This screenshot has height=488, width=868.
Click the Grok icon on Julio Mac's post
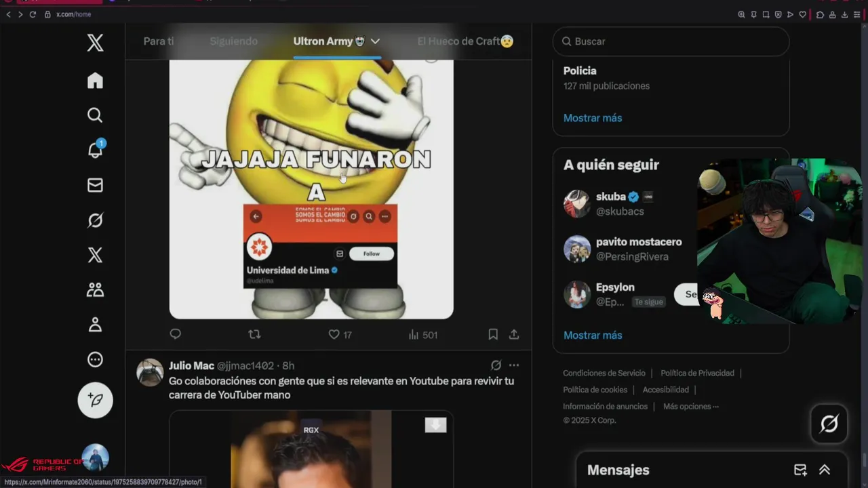coord(496,365)
